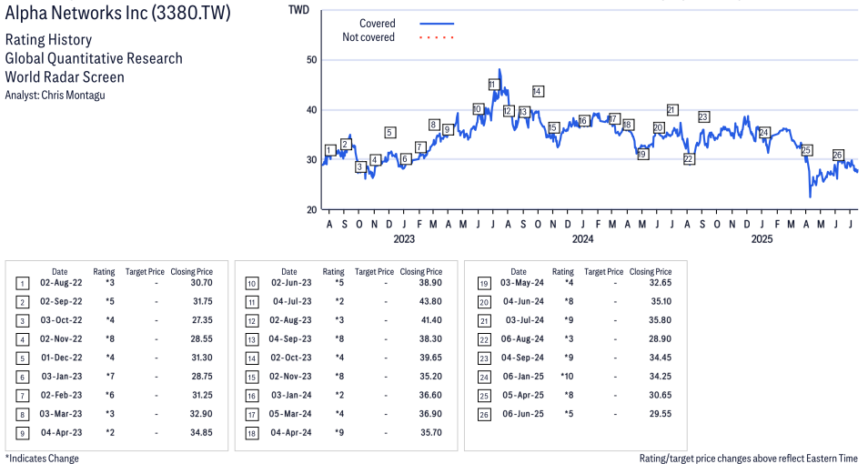The image size is (868, 464).
Task: Click the *10 rating in the 06-Jan-25 row
Action: [x=567, y=377]
